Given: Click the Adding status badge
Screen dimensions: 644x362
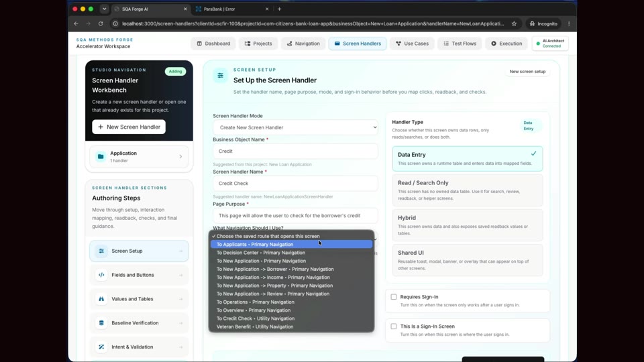Looking at the screenshot, I should click(x=175, y=72).
